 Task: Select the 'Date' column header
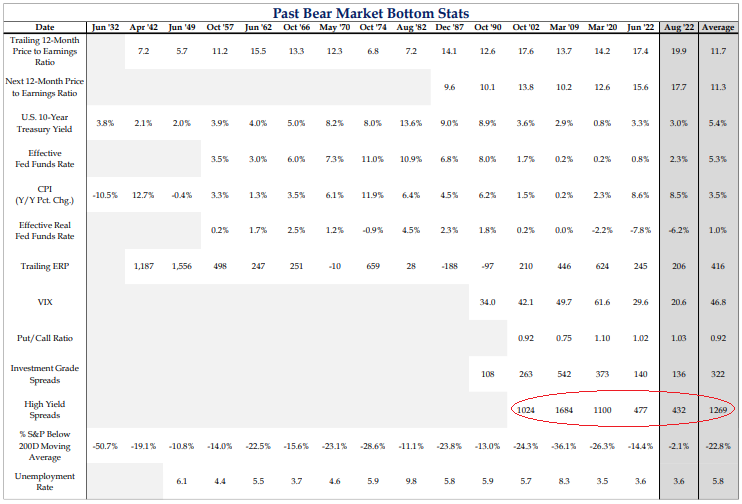point(45,29)
